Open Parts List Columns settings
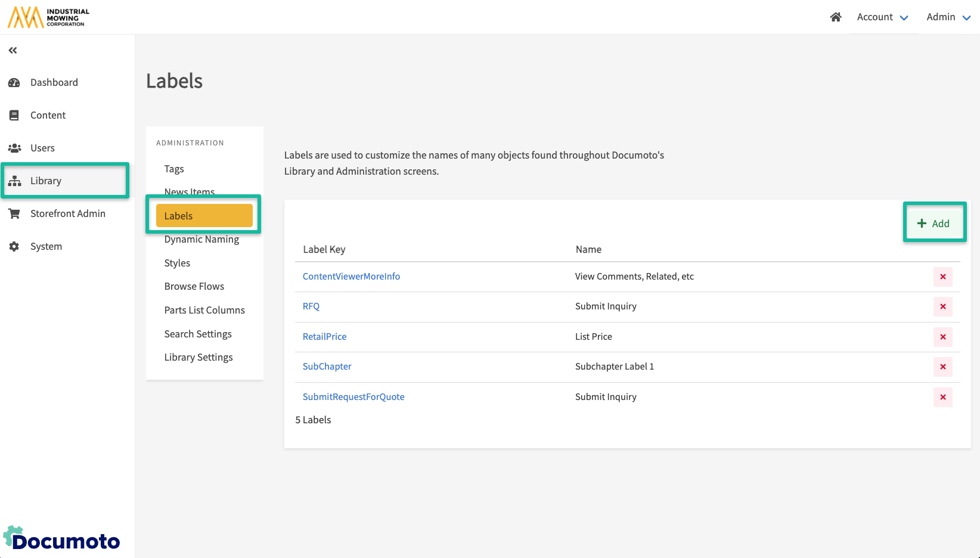 pyautogui.click(x=204, y=310)
